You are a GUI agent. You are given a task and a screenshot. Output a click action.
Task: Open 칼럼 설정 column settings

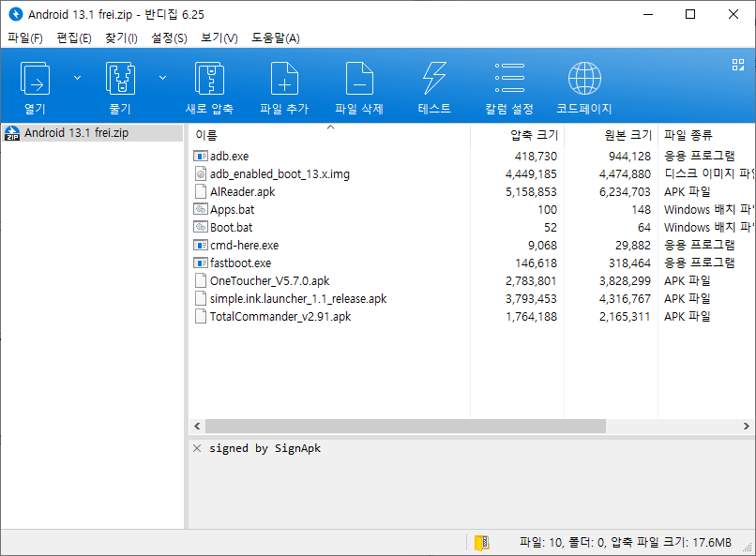(509, 87)
